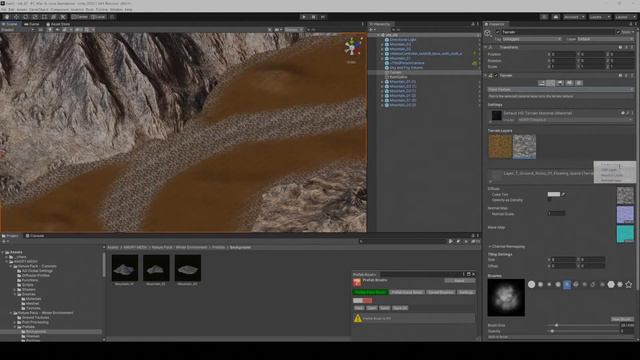The image size is (640, 360).
Task: Select the Paint Trees tool icon
Action: 560,83
